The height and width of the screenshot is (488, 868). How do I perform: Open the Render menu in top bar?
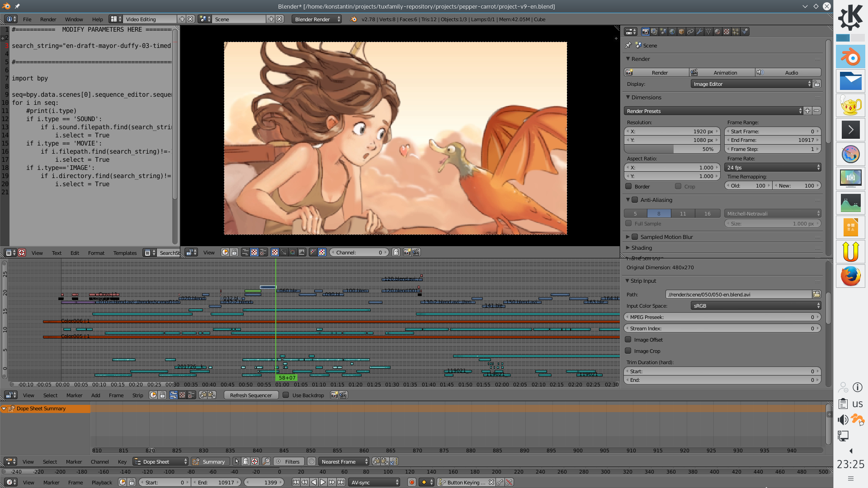coord(48,19)
